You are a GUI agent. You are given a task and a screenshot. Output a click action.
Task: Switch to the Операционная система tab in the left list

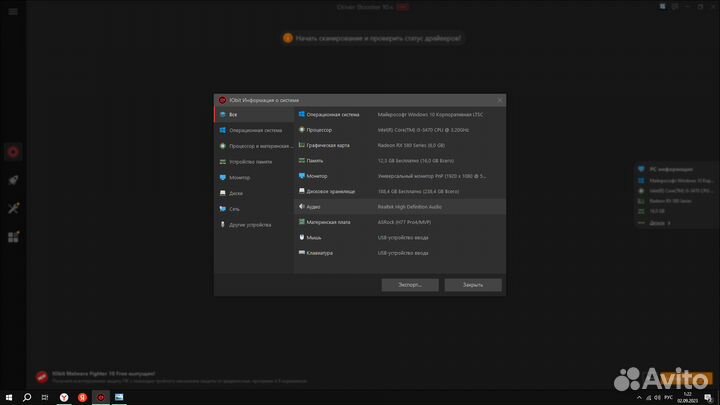coord(254,130)
